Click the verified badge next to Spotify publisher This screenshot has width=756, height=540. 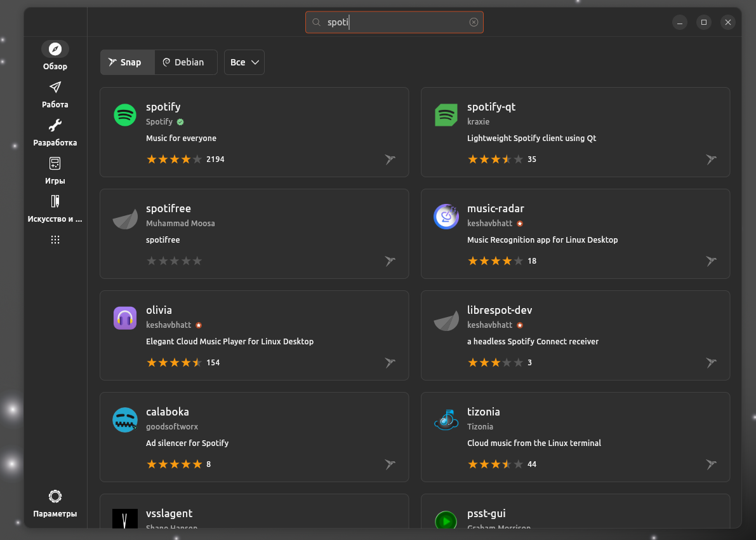(180, 122)
